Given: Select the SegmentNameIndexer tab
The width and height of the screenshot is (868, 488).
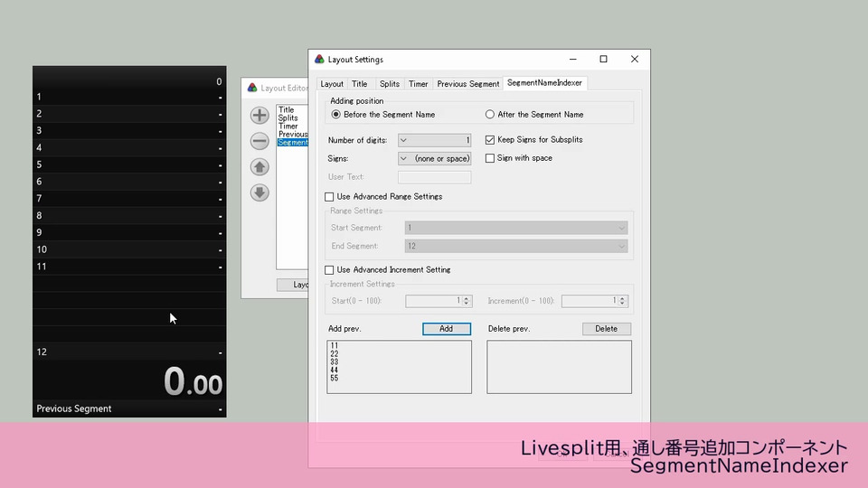Looking at the screenshot, I should pyautogui.click(x=544, y=82).
